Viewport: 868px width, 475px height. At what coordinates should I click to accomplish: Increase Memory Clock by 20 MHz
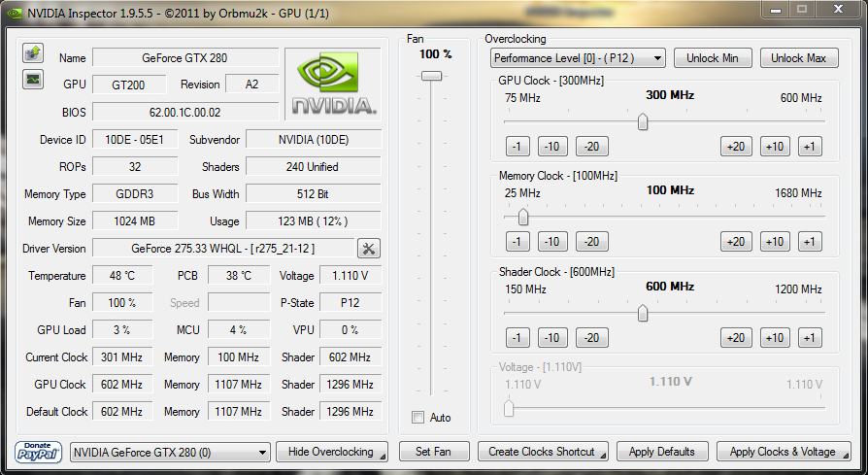736,242
